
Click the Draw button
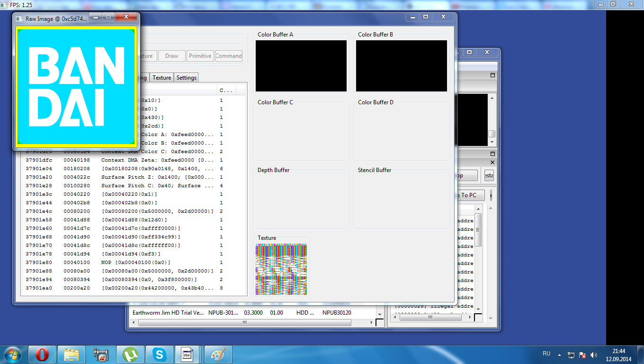(171, 56)
